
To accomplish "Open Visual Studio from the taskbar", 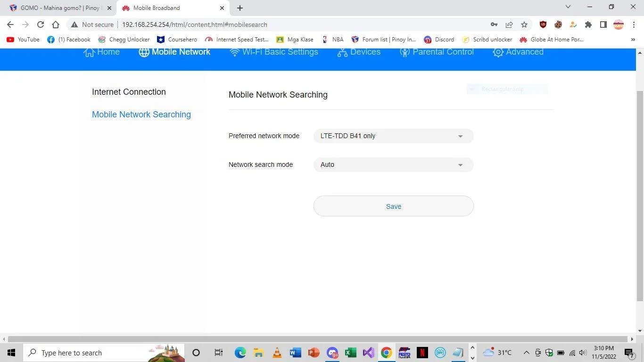I will 368,353.
